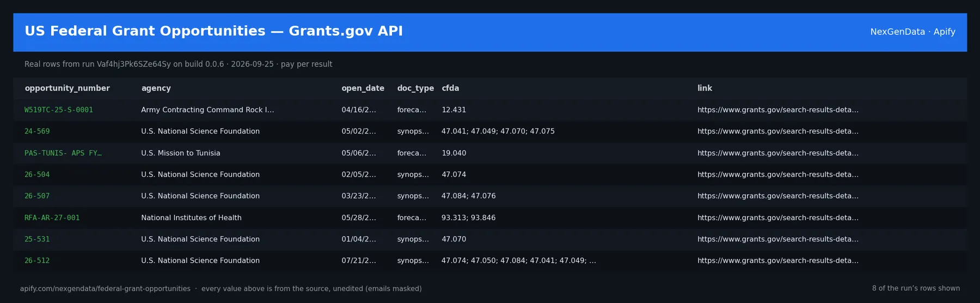Select cfda value 47.084; 47.076
Image resolution: width=980 pixels, height=303 pixels.
(469, 196)
